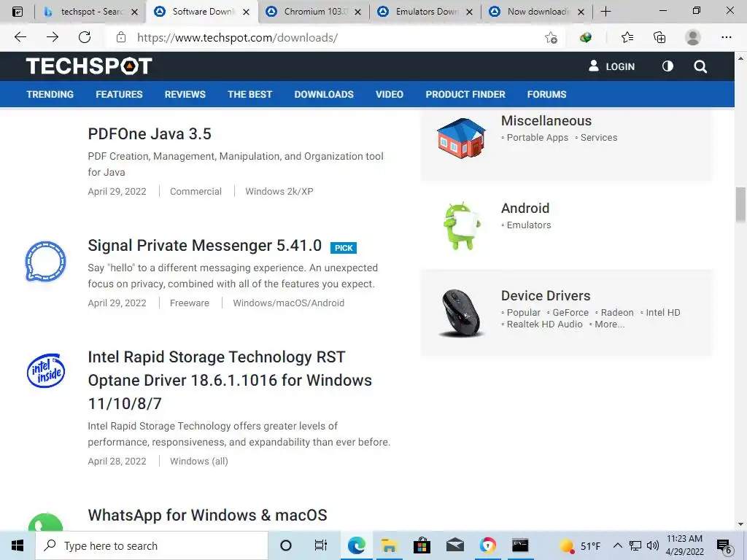
Task: Click the page vertical scrollbar thumb
Action: pyautogui.click(x=740, y=204)
